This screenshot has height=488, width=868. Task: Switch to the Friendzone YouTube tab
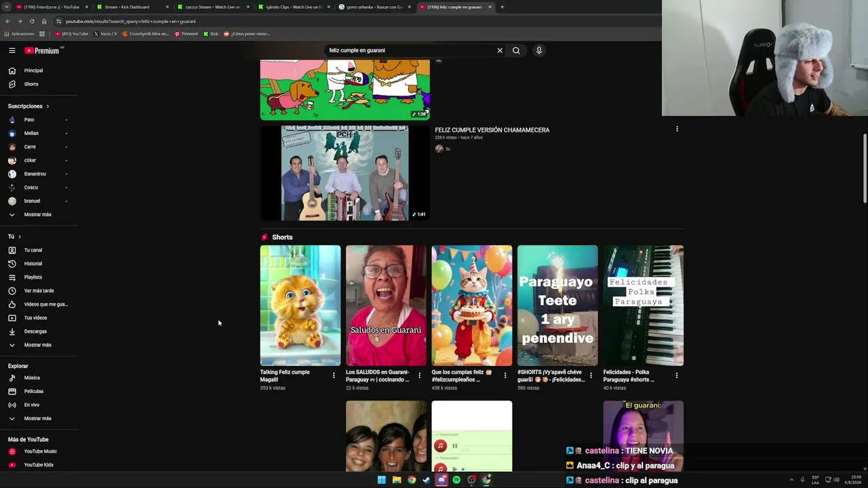tap(51, 7)
